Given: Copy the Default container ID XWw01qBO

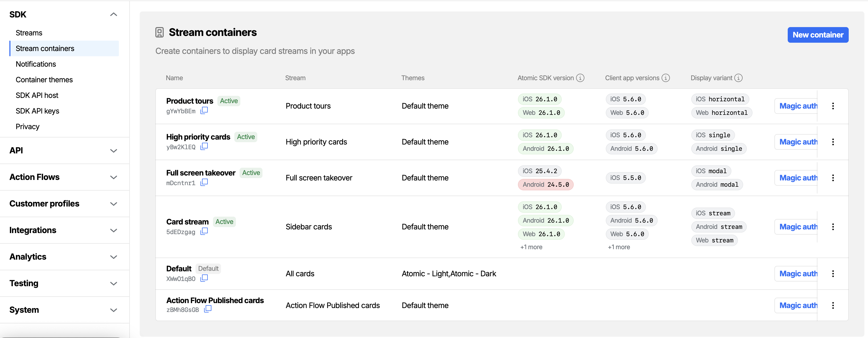Looking at the screenshot, I should click(x=204, y=278).
